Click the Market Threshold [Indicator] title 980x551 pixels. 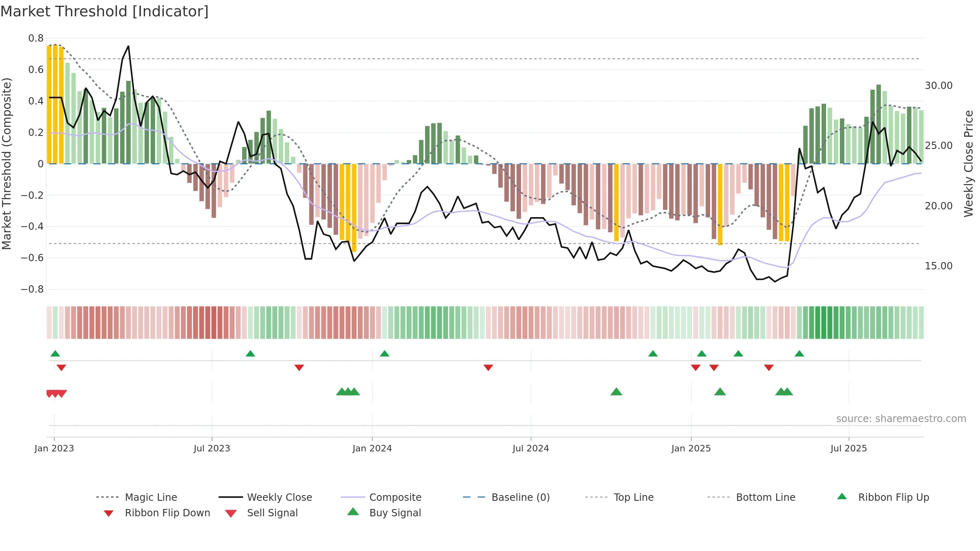click(105, 11)
